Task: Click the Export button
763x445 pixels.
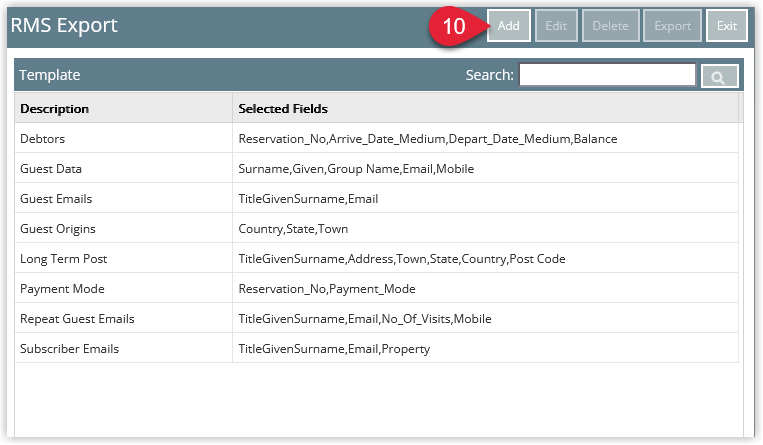Action: 672,26
